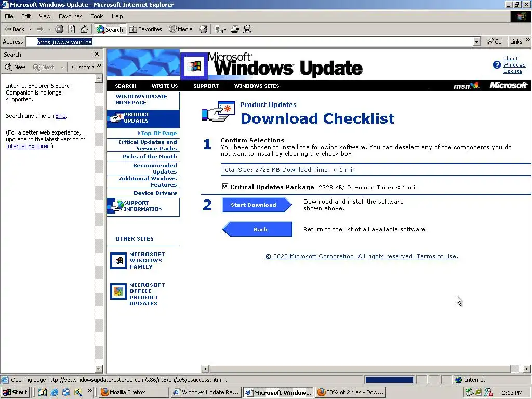532x399 pixels.
Task: Click the blue Back arrow button
Action: (257, 229)
